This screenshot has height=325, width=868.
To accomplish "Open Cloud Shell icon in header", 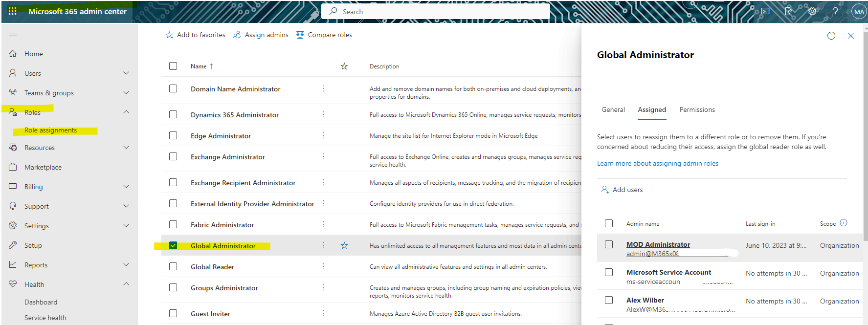I will point(765,11).
